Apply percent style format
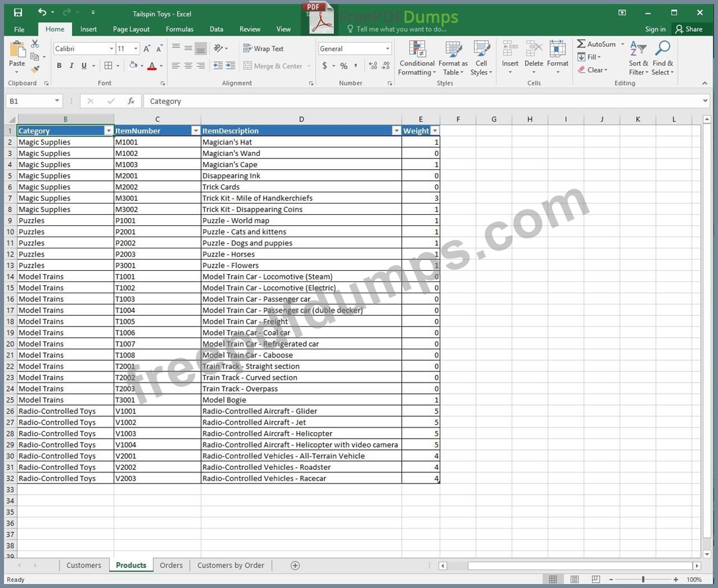 (x=344, y=66)
